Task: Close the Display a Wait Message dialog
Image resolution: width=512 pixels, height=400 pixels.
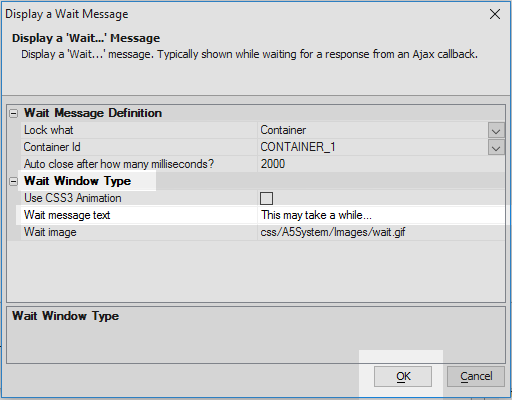Action: pyautogui.click(x=495, y=14)
